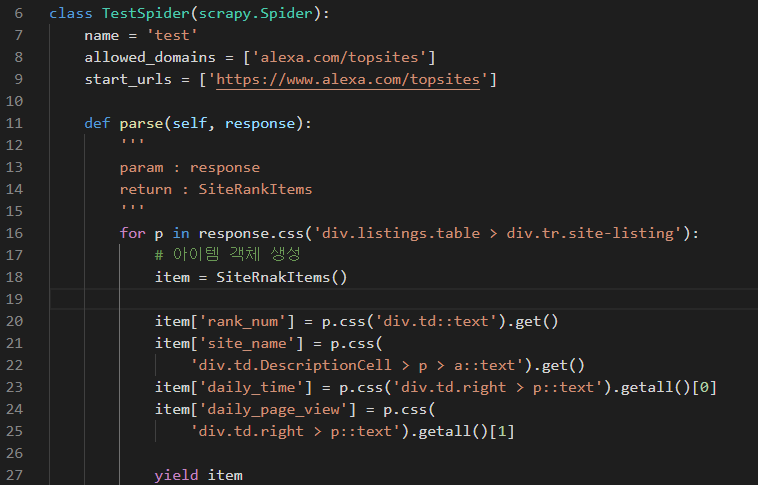Image resolution: width=758 pixels, height=485 pixels.
Task: Click getall()[0] on line 23
Action: pos(669,387)
